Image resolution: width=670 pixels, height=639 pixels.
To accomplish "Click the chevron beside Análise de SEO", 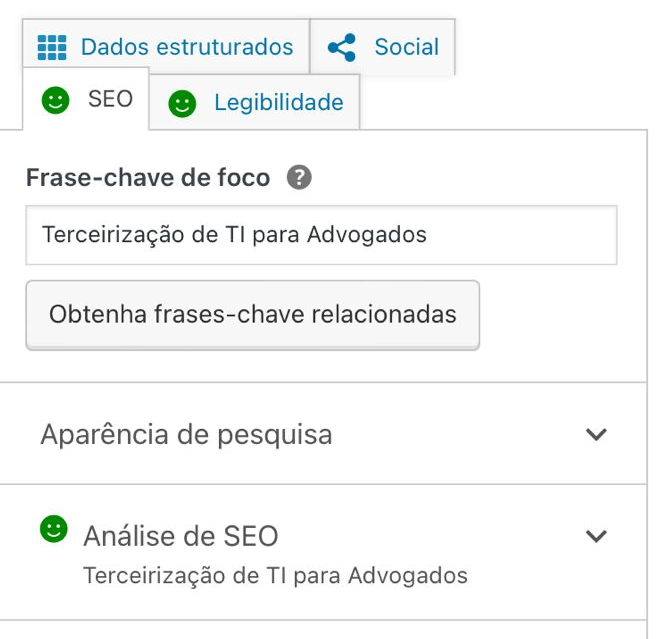I will pyautogui.click(x=596, y=537).
